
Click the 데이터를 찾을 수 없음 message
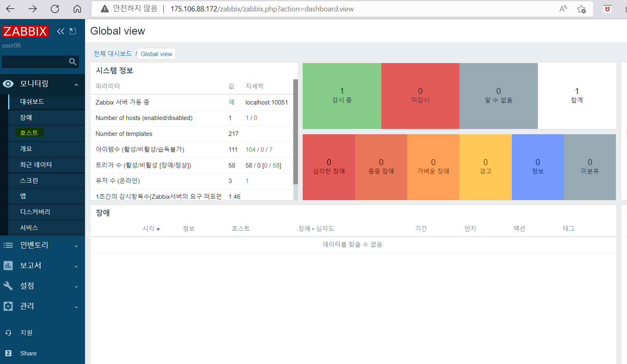(x=353, y=244)
